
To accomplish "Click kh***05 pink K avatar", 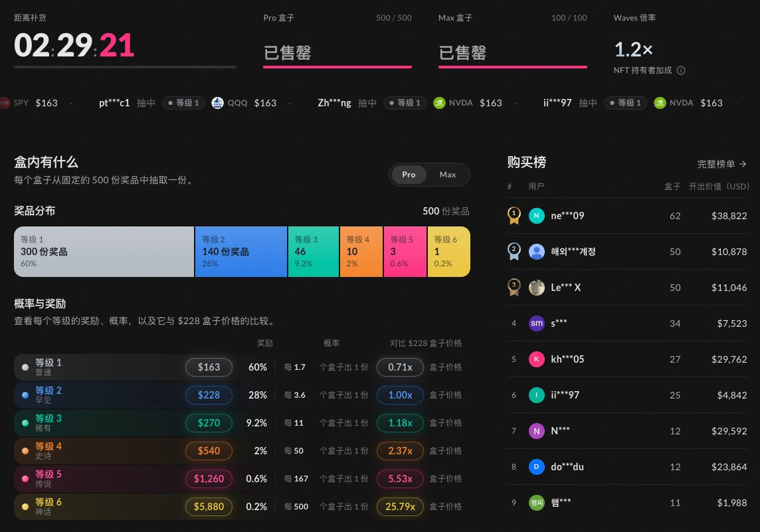I will 537,359.
